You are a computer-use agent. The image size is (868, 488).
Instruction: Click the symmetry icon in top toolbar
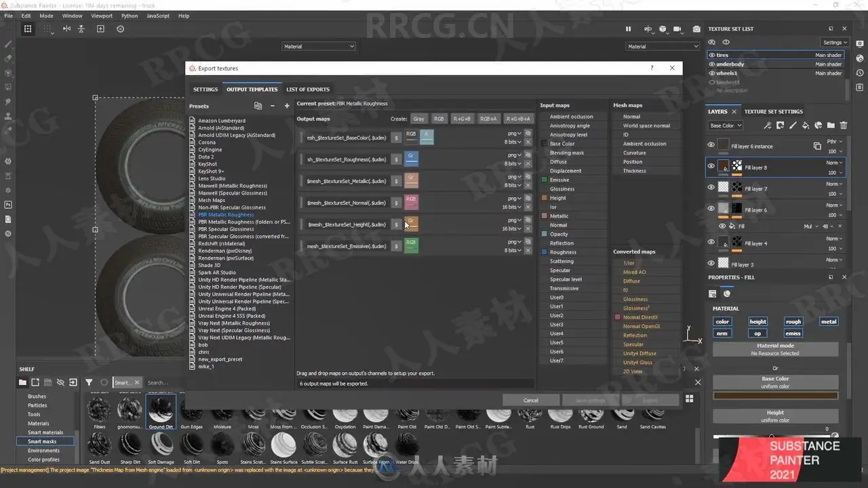[x=66, y=28]
